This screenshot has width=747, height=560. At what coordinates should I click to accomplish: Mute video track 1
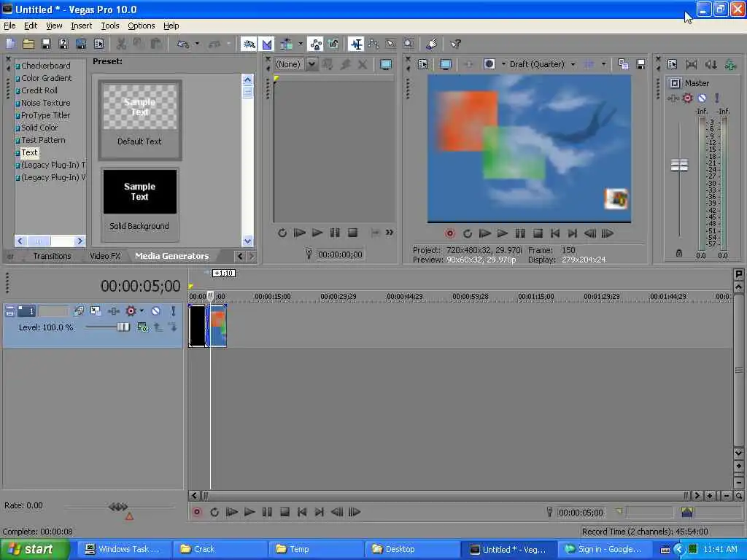pyautogui.click(x=156, y=311)
